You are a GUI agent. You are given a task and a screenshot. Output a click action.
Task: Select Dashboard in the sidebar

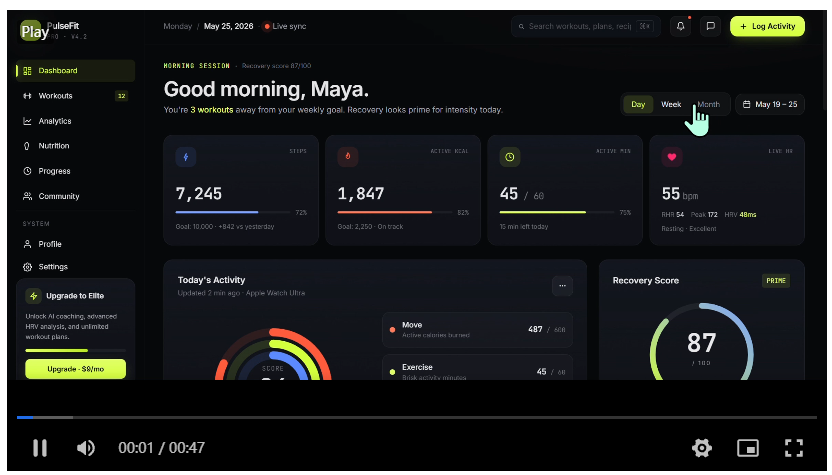(75, 71)
